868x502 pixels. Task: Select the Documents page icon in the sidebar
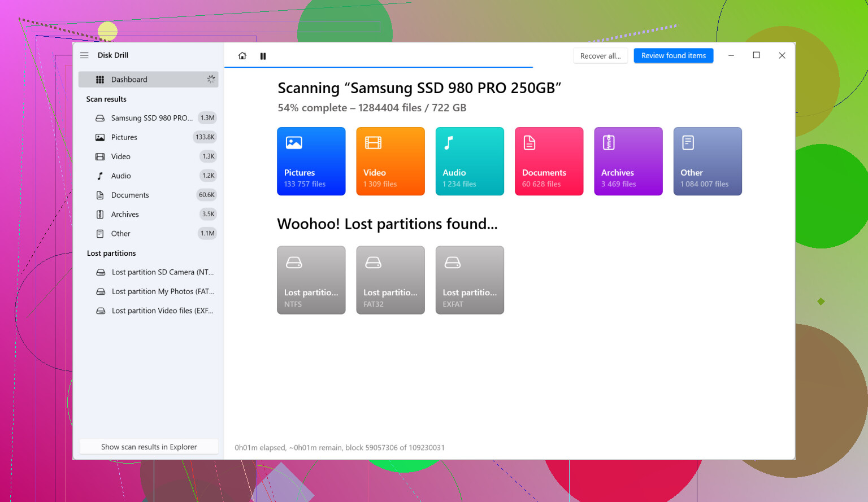(100, 195)
